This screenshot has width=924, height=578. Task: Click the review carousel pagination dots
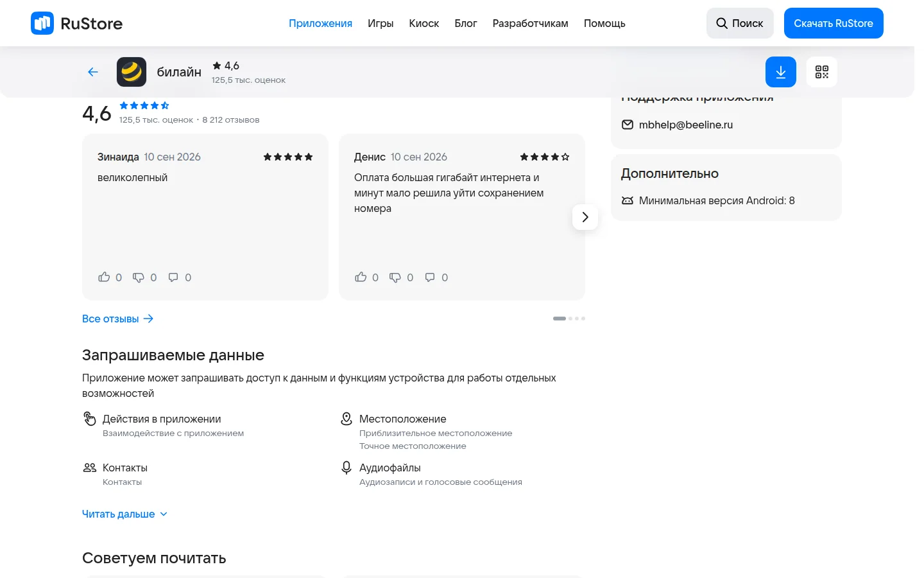(569, 319)
